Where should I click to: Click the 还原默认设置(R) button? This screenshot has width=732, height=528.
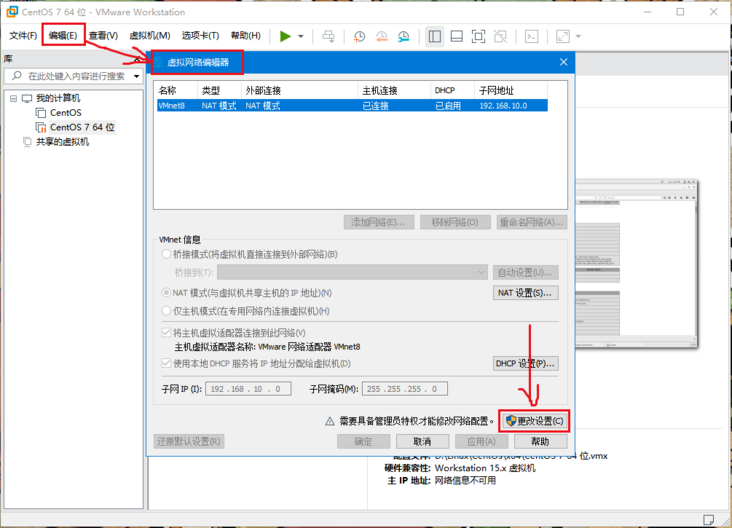coord(189,441)
